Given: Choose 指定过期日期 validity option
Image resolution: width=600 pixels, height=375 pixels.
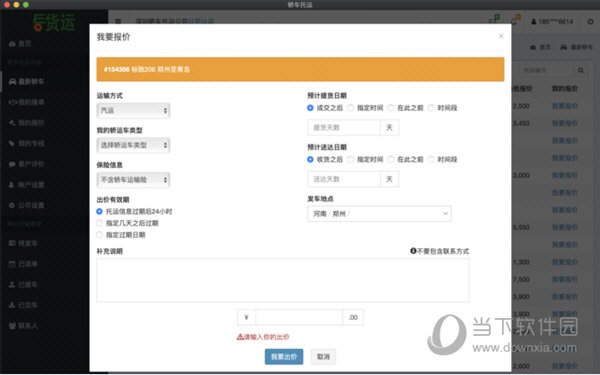Looking at the screenshot, I should pyautogui.click(x=99, y=235).
